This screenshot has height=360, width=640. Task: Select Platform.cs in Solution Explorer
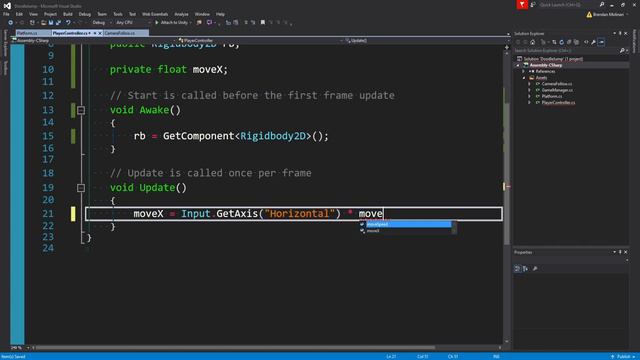pyautogui.click(x=552, y=96)
